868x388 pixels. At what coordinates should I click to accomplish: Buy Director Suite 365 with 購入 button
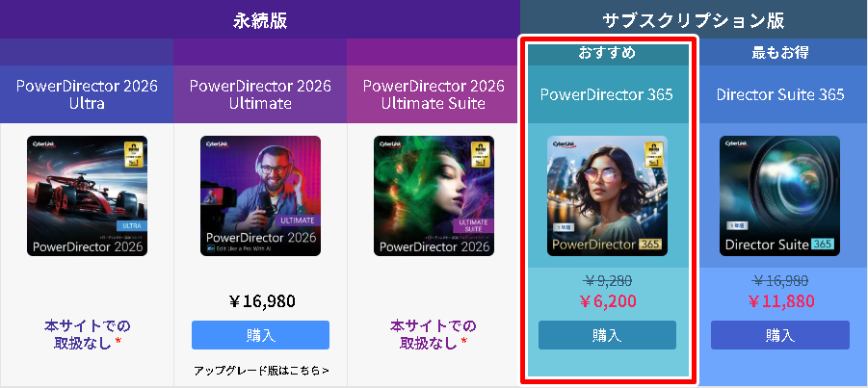coord(780,335)
